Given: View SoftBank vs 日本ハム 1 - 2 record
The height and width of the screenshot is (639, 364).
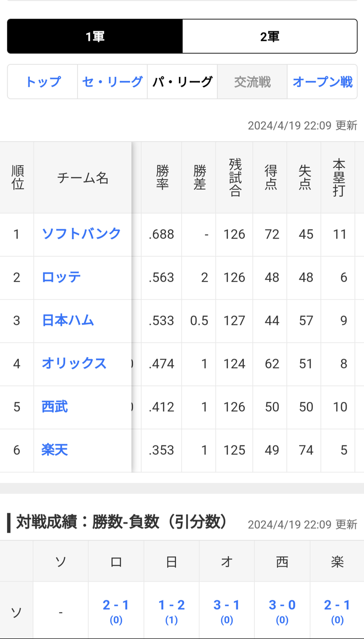Looking at the screenshot, I should tap(172, 612).
